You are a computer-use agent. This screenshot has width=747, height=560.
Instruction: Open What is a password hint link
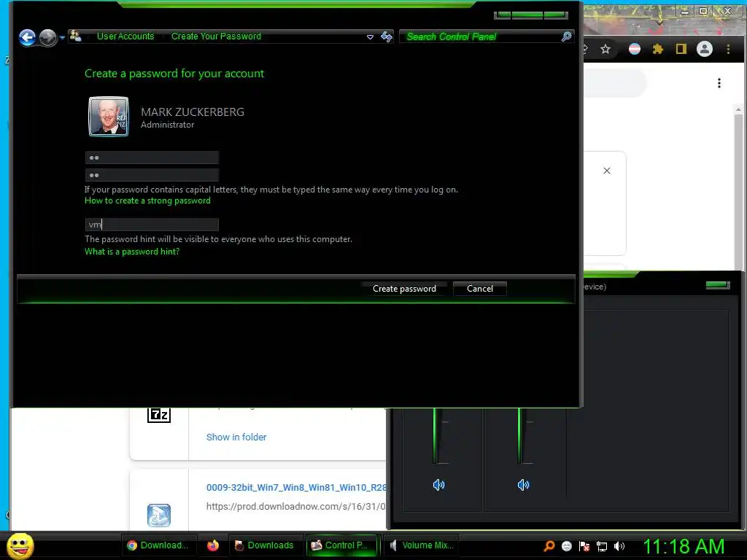coord(132,252)
